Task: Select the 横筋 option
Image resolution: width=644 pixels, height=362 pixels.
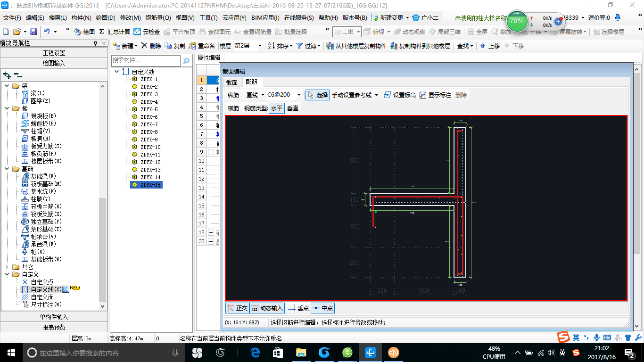Action: point(233,108)
